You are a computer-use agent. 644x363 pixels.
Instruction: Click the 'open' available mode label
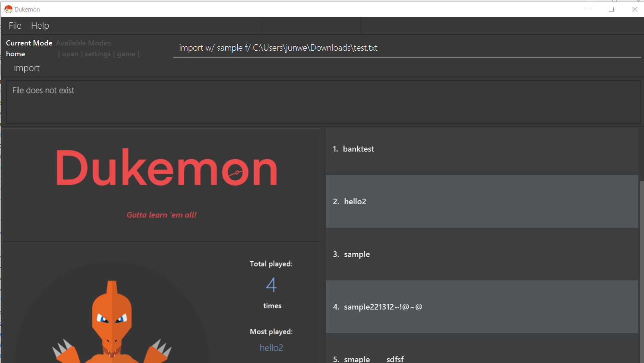pyautogui.click(x=70, y=54)
